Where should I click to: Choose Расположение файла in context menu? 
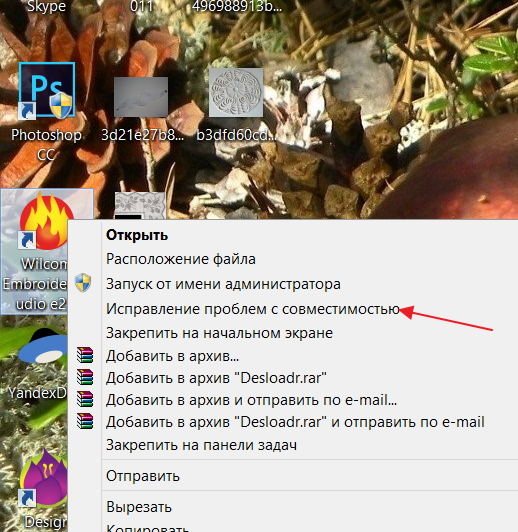[x=181, y=259]
